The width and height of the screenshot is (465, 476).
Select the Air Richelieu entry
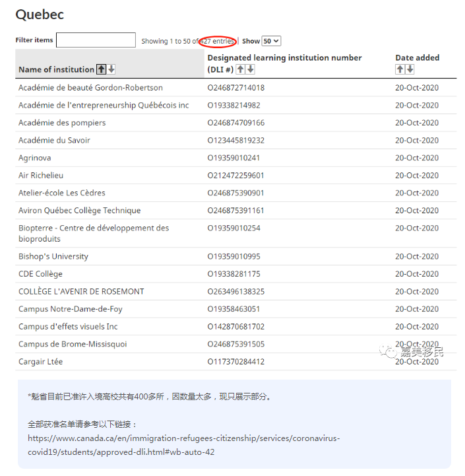coord(41,176)
